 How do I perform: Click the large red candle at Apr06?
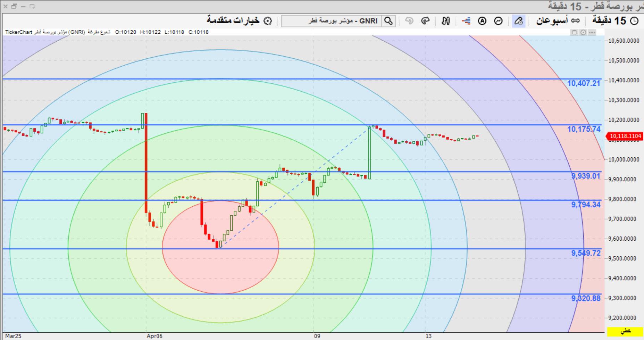coord(146,163)
